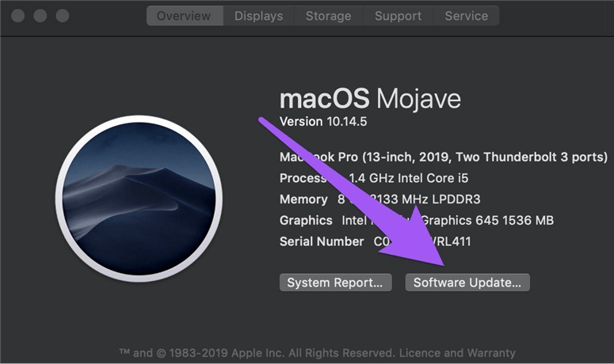Go to the Service tab
Screen dimensions: 614x364
pos(466,16)
